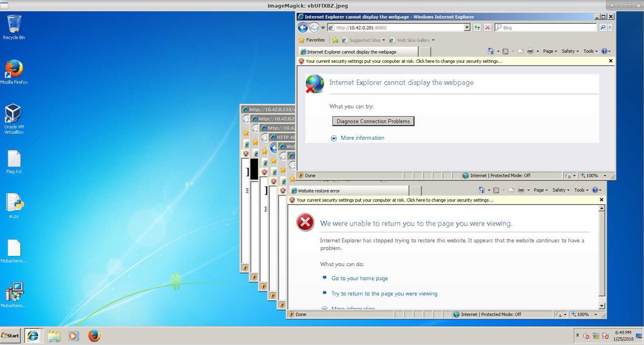Click 'Go to your home page' link
This screenshot has height=345, width=644.
pos(360,278)
